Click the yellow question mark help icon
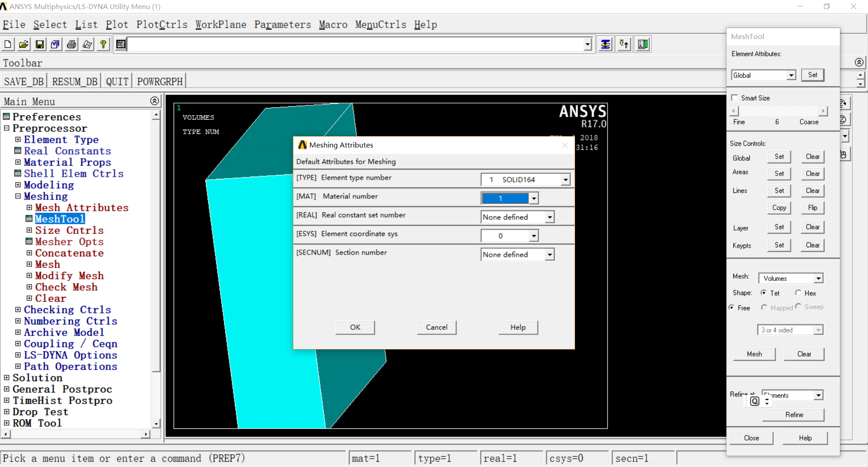The width and height of the screenshot is (868, 467). click(103, 44)
